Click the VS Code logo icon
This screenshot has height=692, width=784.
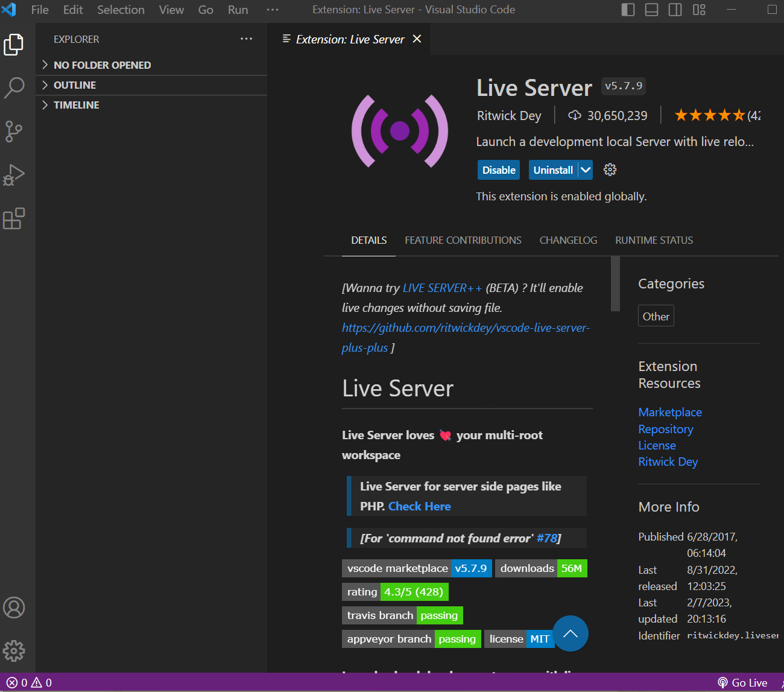(9, 10)
